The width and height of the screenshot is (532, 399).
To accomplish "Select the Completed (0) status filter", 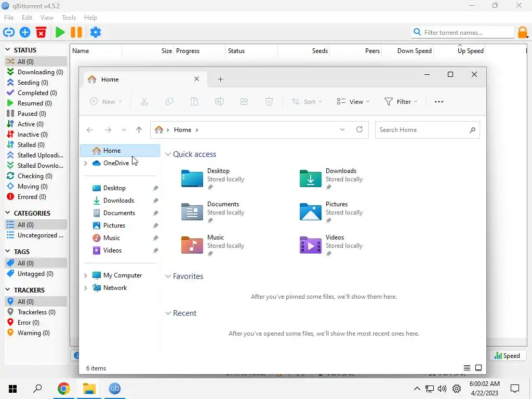I will (x=36, y=93).
